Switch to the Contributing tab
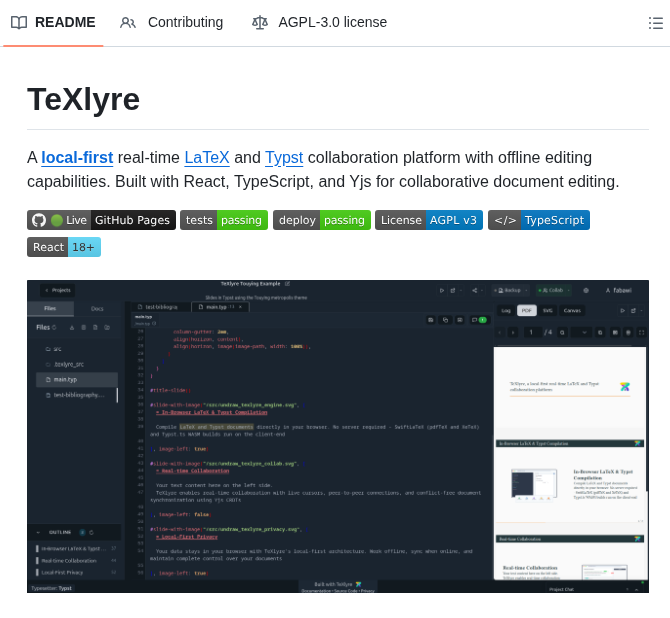This screenshot has width=670, height=618. pyautogui.click(x=185, y=22)
